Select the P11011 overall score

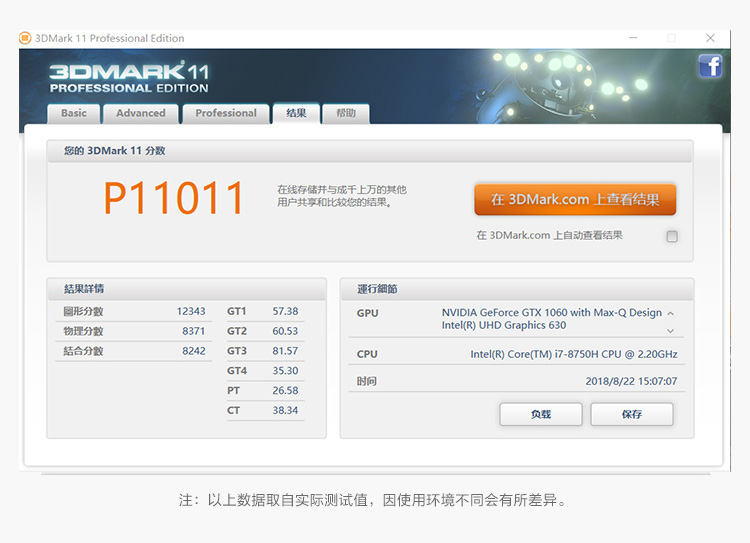point(174,198)
